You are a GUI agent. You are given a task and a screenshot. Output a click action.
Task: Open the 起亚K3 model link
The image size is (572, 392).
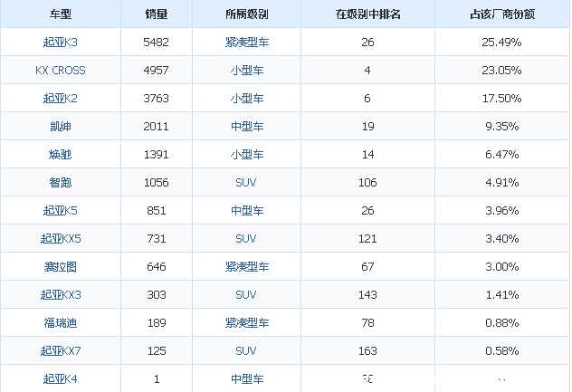(x=61, y=42)
